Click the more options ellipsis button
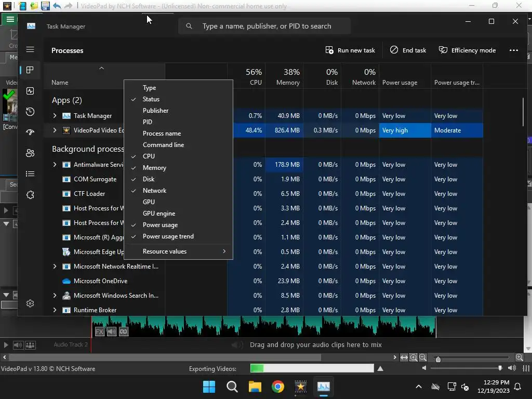 [514, 50]
